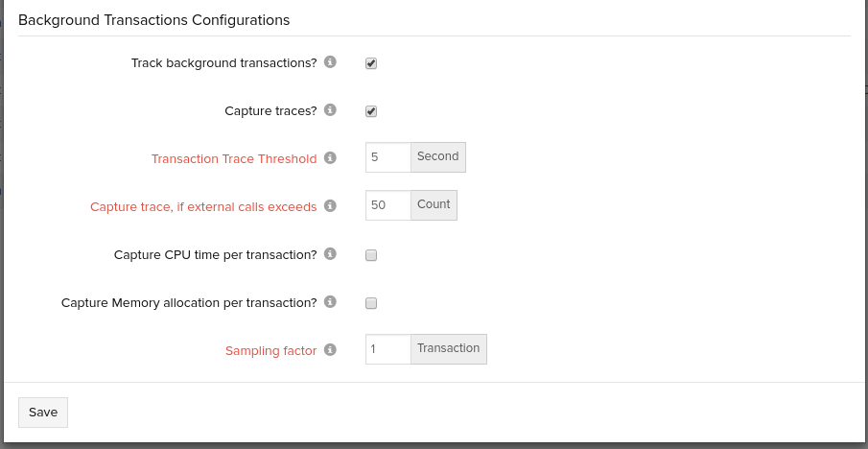The width and height of the screenshot is (868, 449).
Task: Focus the Transaction Trace Threshold input field
Action: pyautogui.click(x=388, y=157)
